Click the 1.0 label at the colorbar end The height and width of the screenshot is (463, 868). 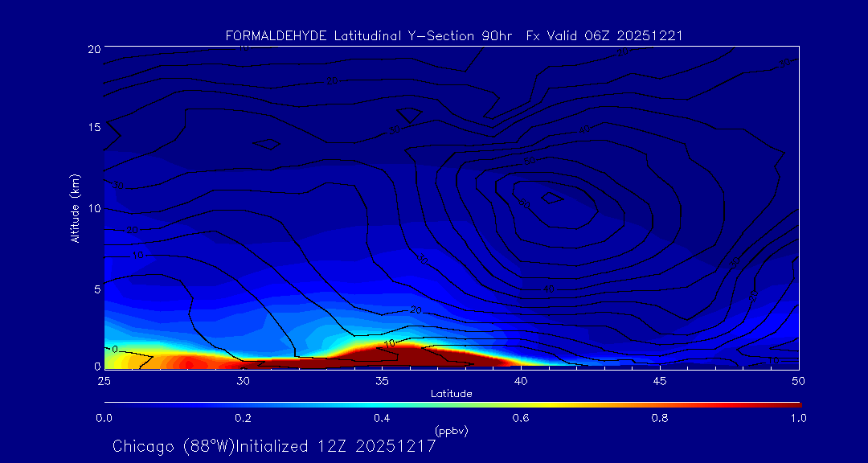click(x=798, y=418)
